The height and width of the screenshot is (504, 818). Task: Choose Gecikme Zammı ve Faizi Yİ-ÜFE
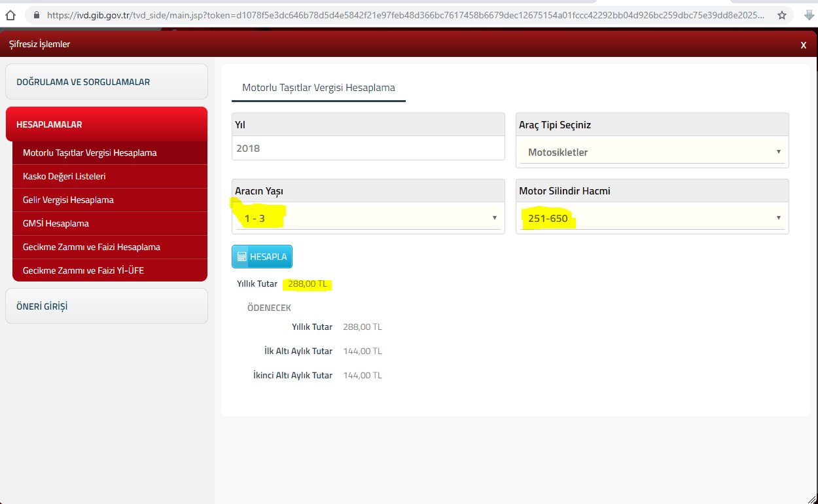pos(83,270)
